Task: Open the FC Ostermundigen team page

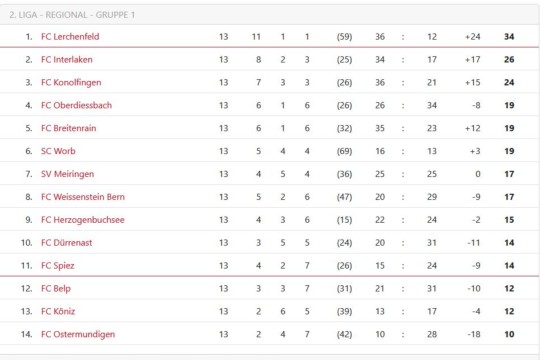Action: [x=78, y=334]
